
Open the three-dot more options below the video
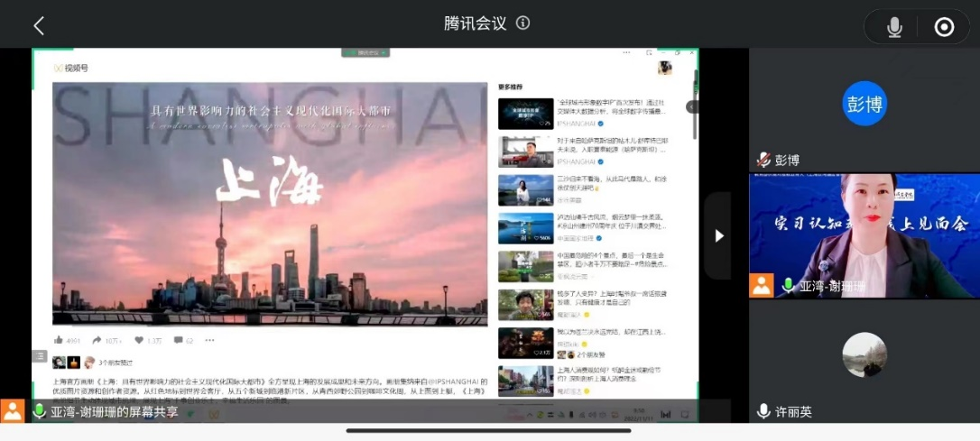pos(209,340)
